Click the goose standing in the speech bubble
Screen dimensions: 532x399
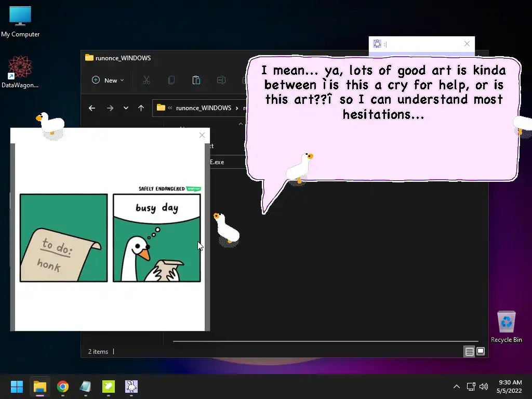(x=300, y=168)
